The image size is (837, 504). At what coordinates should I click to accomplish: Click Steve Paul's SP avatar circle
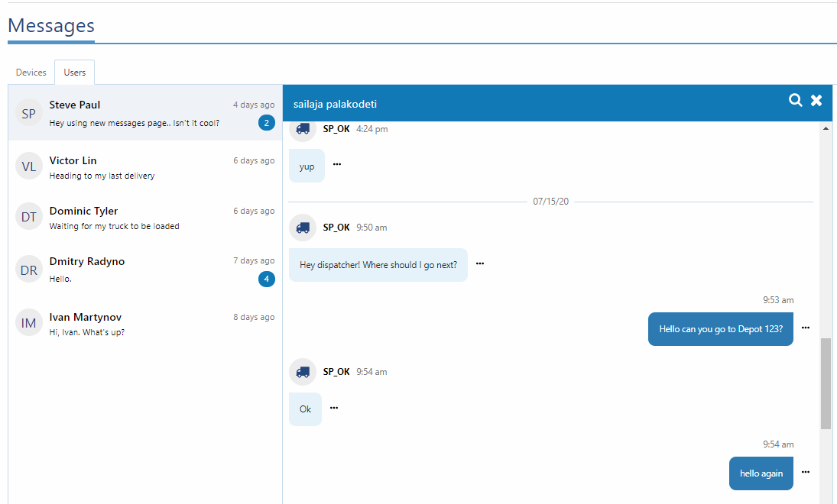(x=28, y=113)
